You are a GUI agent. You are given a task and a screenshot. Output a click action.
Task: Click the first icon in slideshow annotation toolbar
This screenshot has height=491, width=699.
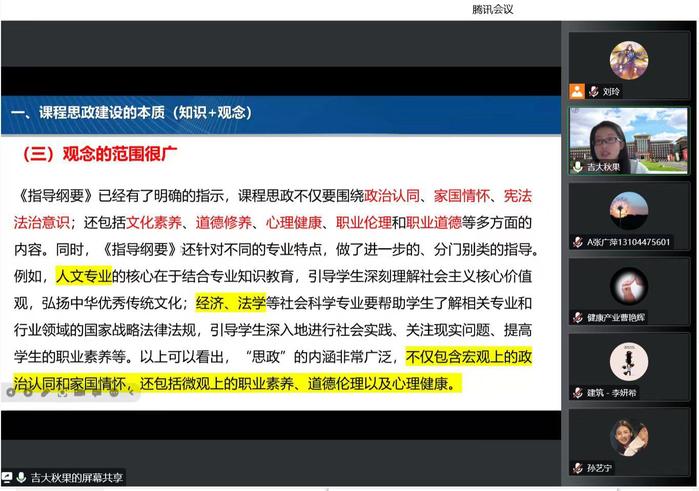pos(10,392)
